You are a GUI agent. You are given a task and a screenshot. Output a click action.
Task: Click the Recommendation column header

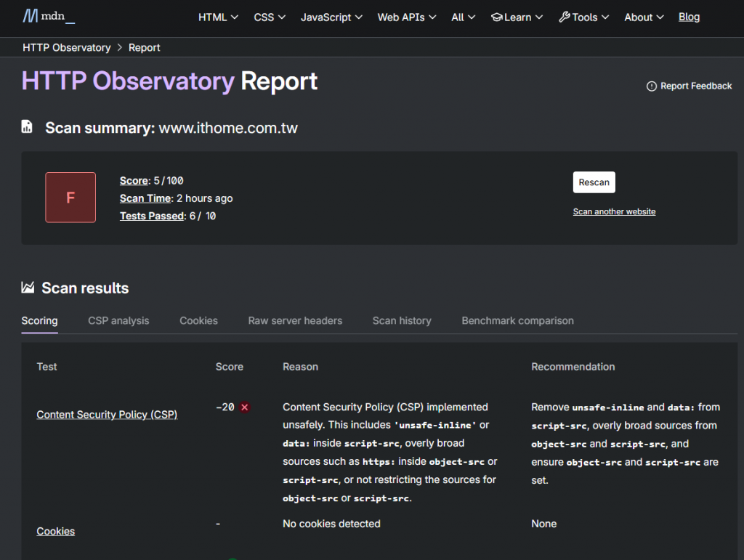[x=573, y=367]
